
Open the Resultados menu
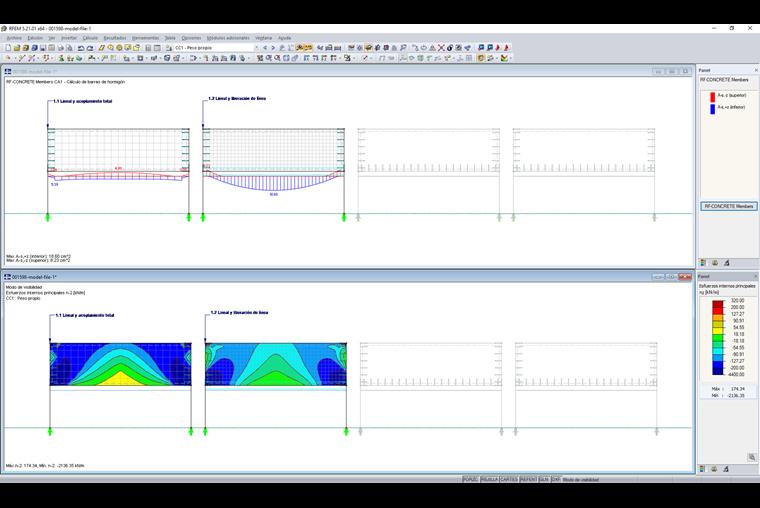coord(115,38)
